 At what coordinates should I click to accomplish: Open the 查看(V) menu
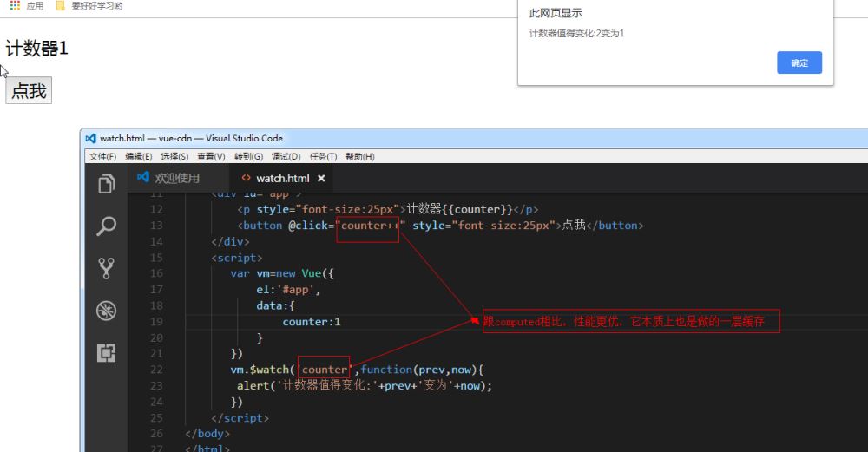[x=212, y=156]
